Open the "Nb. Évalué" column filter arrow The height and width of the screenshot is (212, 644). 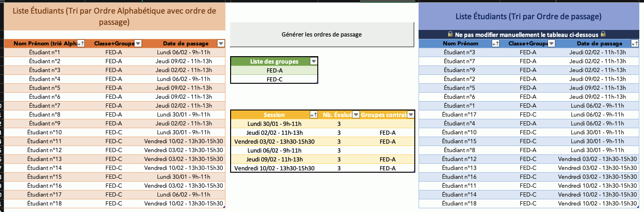click(x=356, y=115)
